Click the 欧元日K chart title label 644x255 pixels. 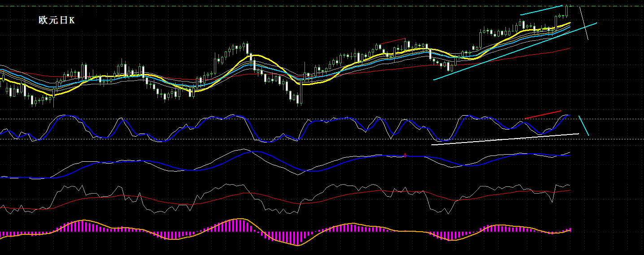coord(57,20)
